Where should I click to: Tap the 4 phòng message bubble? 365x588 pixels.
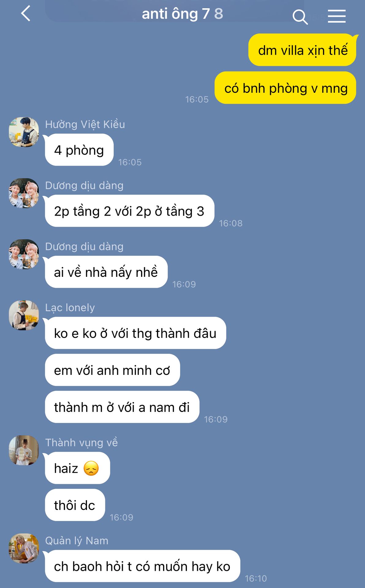[x=79, y=150]
